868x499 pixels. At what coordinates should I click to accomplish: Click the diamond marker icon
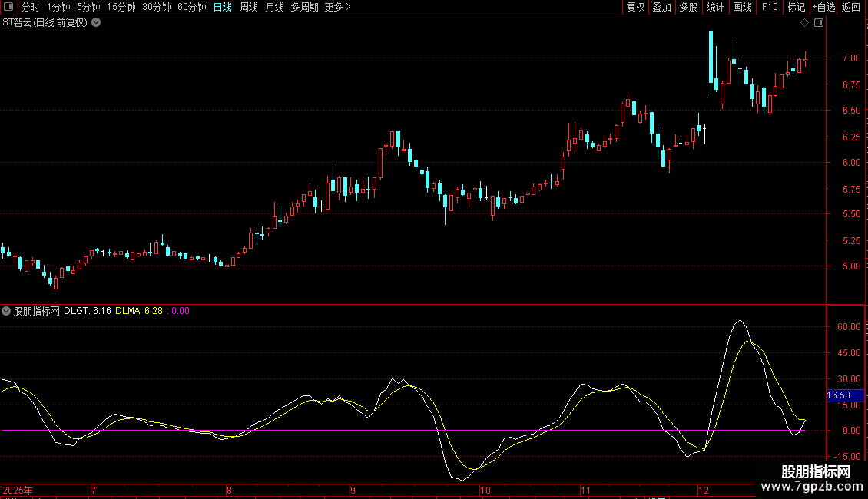tap(804, 23)
